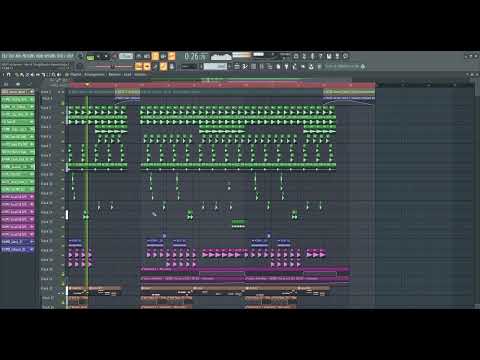This screenshot has height=360, width=480.
Task: Click the icon right of the question mark
Action: pyautogui.click(x=329, y=56)
